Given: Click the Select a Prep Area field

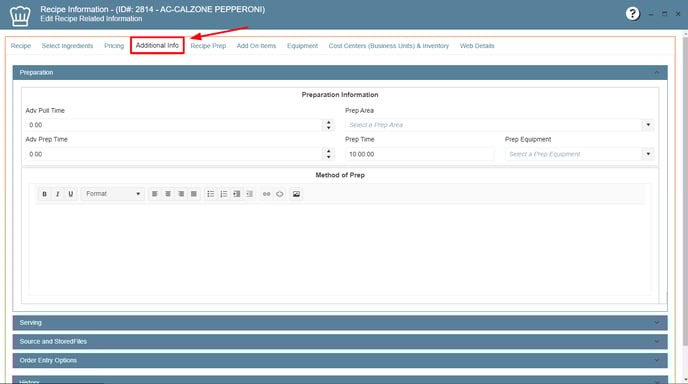Looking at the screenshot, I should (x=494, y=125).
